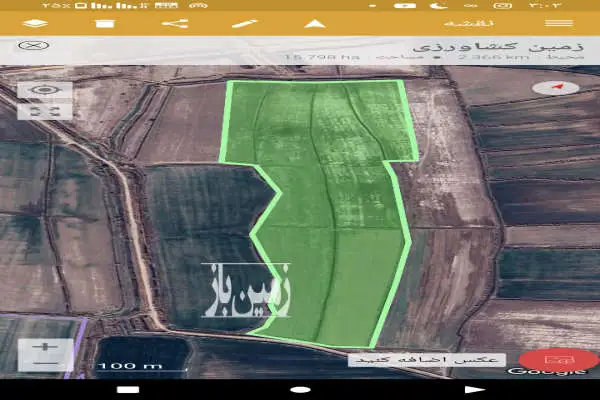Click the نقشه map title
This screenshot has height=400, width=600.
468,23
